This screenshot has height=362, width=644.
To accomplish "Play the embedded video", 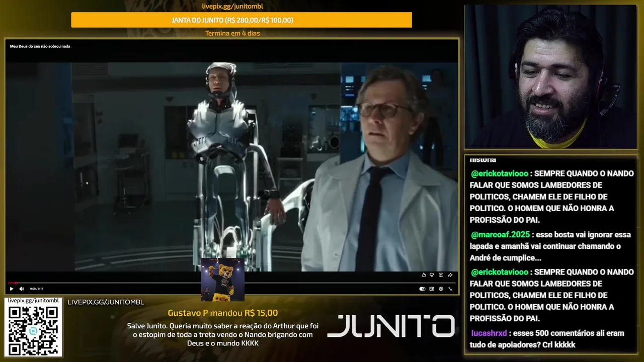I will click(12, 289).
